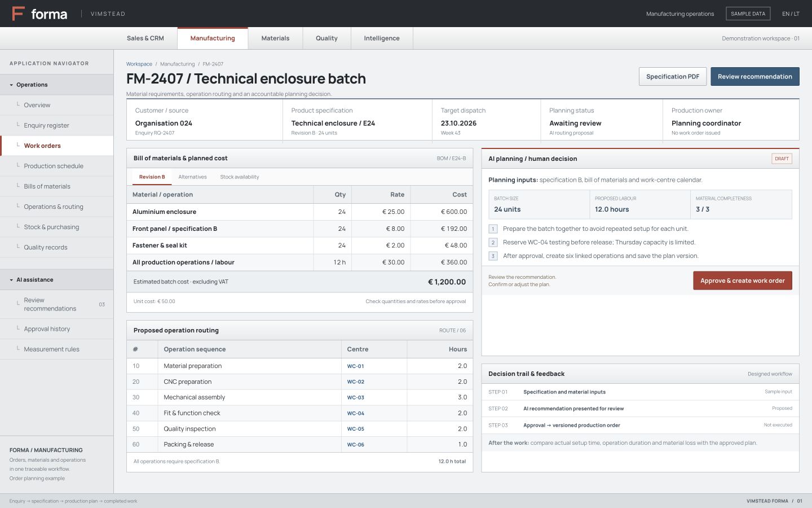Open Quality records in the navigator
Image resolution: width=812 pixels, height=508 pixels.
click(56, 247)
